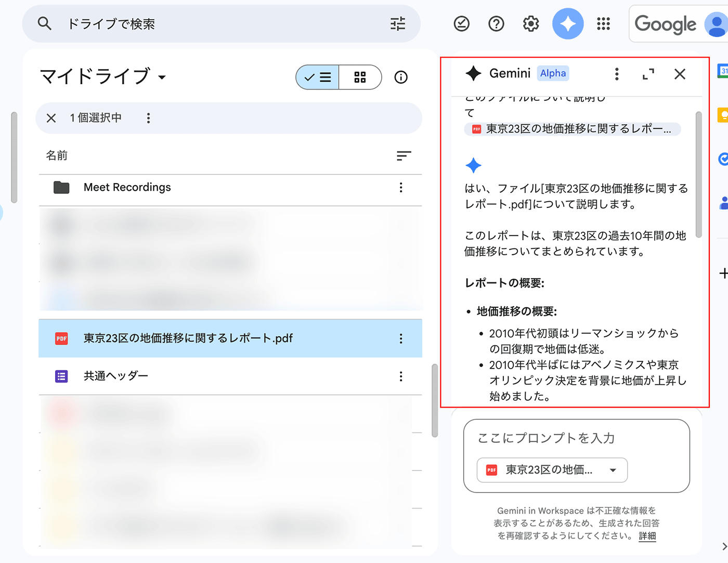Open Contacts in the side panel

(723, 203)
